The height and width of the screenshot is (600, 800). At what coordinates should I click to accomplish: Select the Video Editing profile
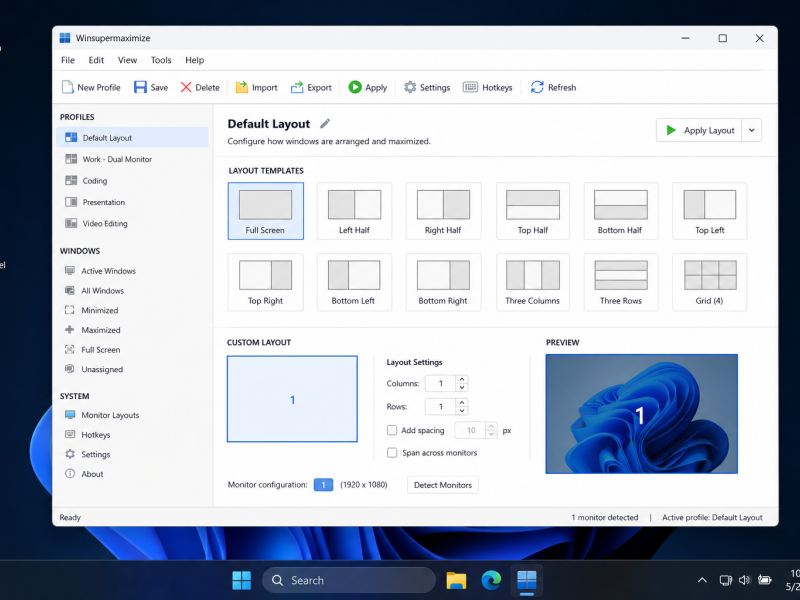coord(132,223)
